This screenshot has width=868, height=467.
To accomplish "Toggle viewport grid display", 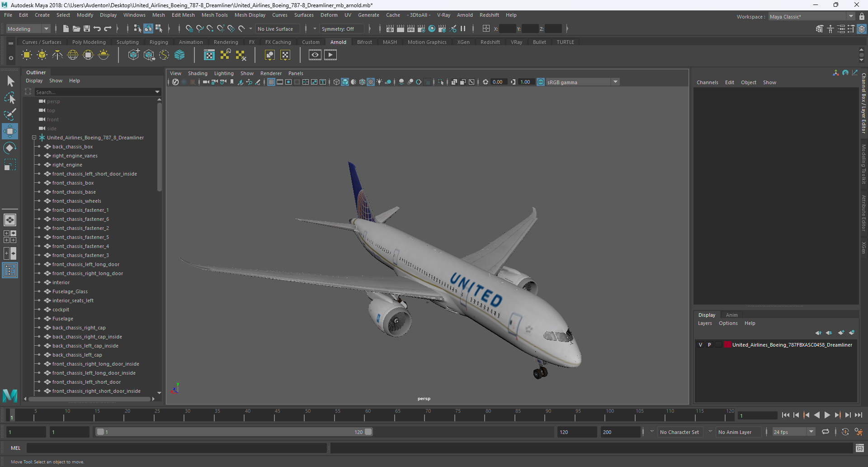I will pos(271,82).
